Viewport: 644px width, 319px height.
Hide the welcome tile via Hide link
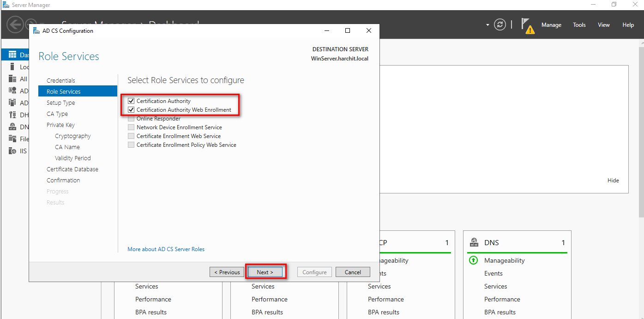613,181
